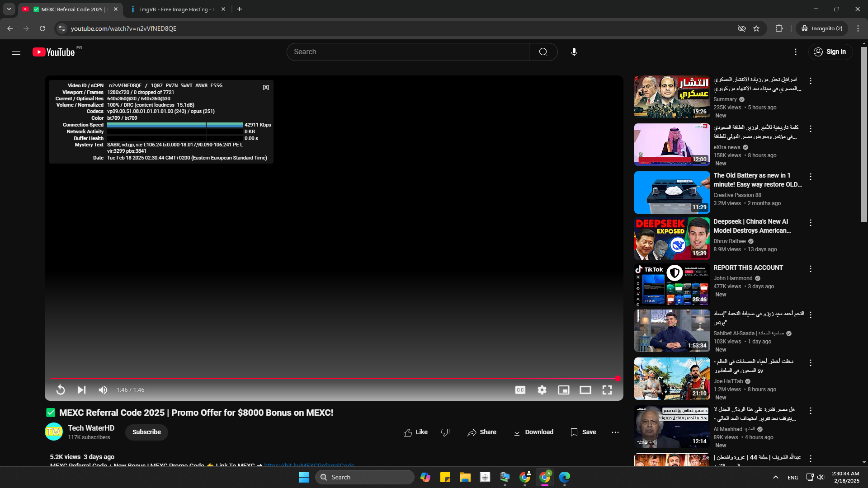
Task: Skip to next video
Action: coord(82,390)
